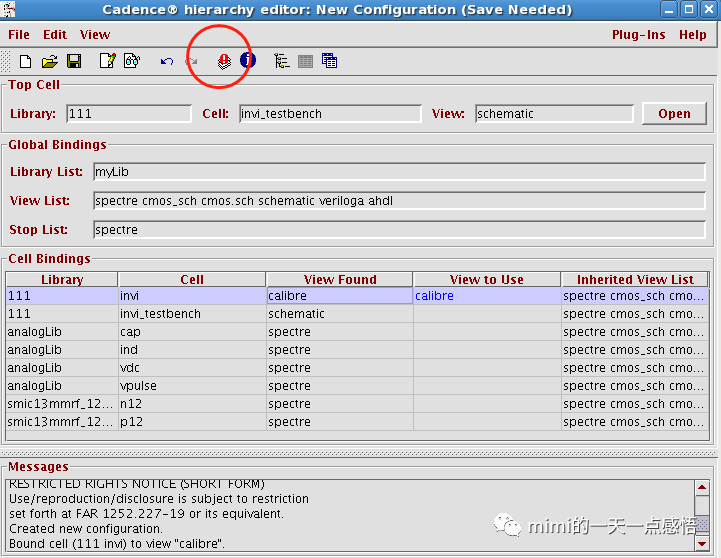Click the Top Cell Library field

pos(129,114)
